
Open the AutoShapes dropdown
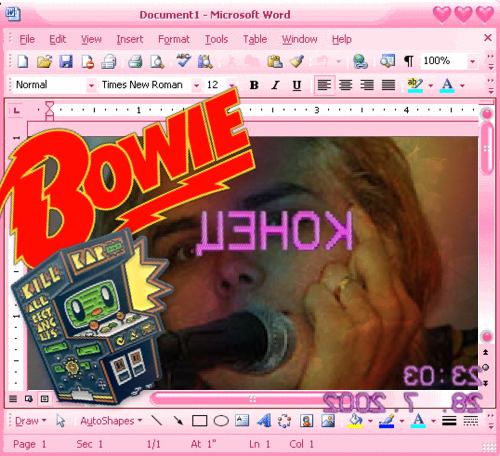pos(111,421)
